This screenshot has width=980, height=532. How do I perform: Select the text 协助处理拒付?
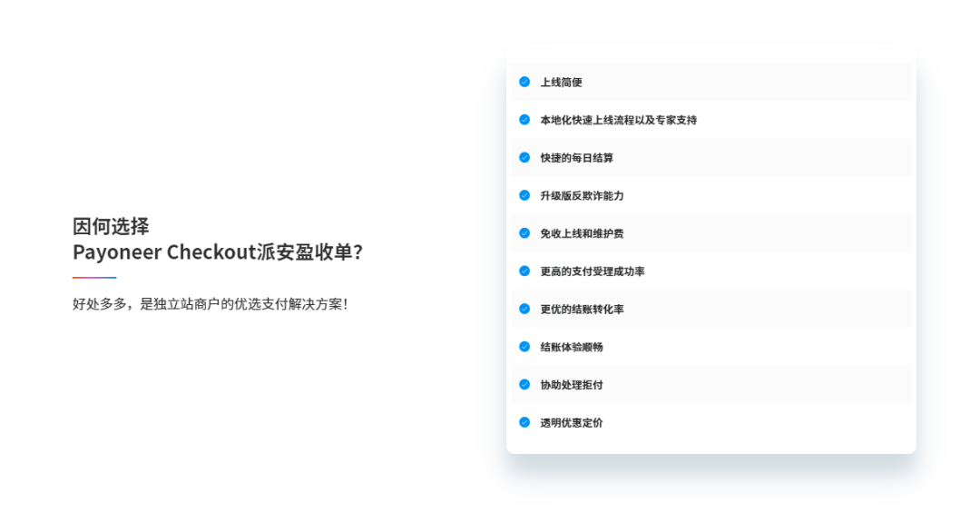point(572,385)
